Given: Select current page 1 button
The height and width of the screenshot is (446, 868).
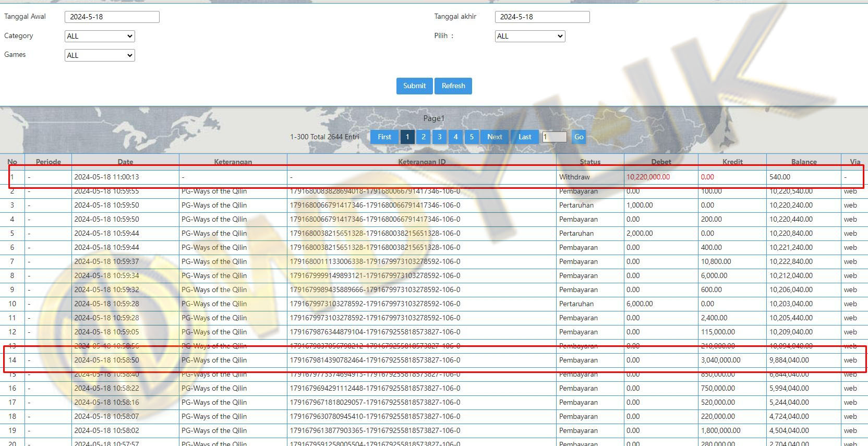Looking at the screenshot, I should tap(407, 137).
